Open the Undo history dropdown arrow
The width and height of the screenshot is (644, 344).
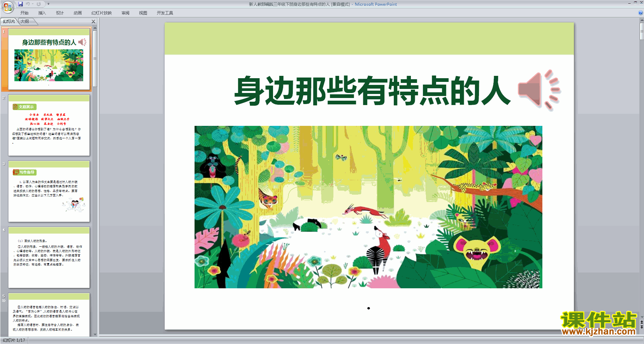(x=33, y=4)
